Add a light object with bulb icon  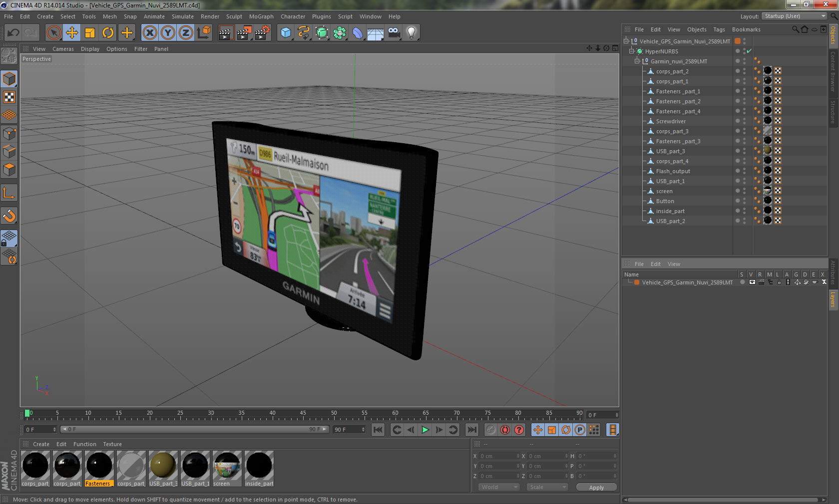[412, 33]
